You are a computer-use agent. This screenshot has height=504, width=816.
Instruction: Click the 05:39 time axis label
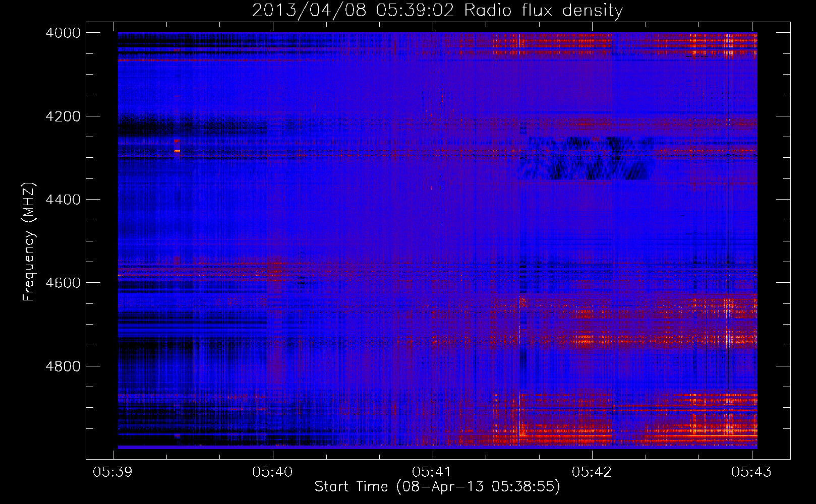(x=113, y=472)
